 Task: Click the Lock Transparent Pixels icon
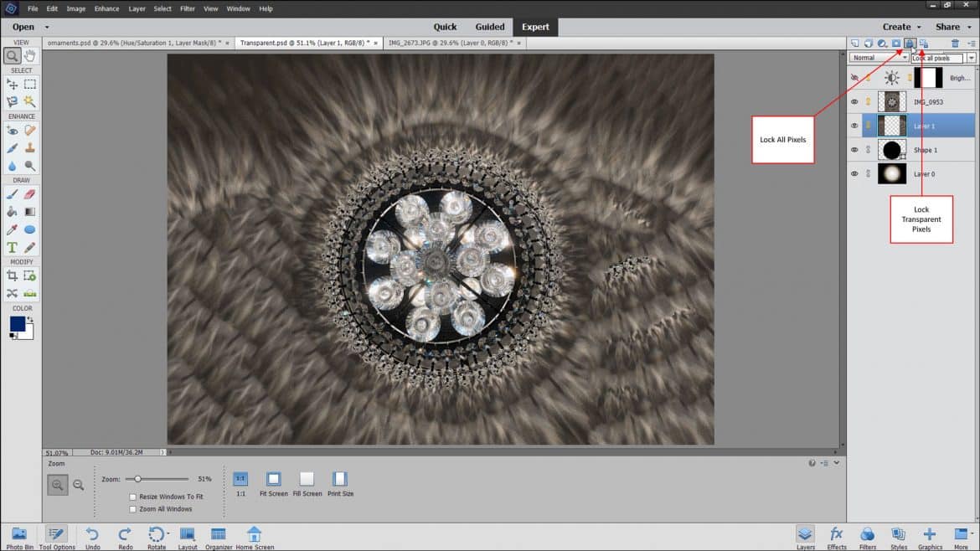pyautogui.click(x=923, y=44)
